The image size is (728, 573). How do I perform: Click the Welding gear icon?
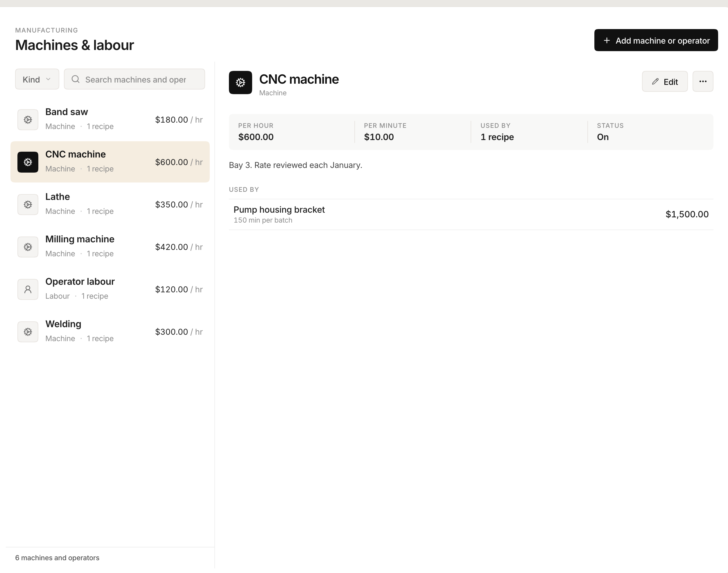(x=28, y=332)
